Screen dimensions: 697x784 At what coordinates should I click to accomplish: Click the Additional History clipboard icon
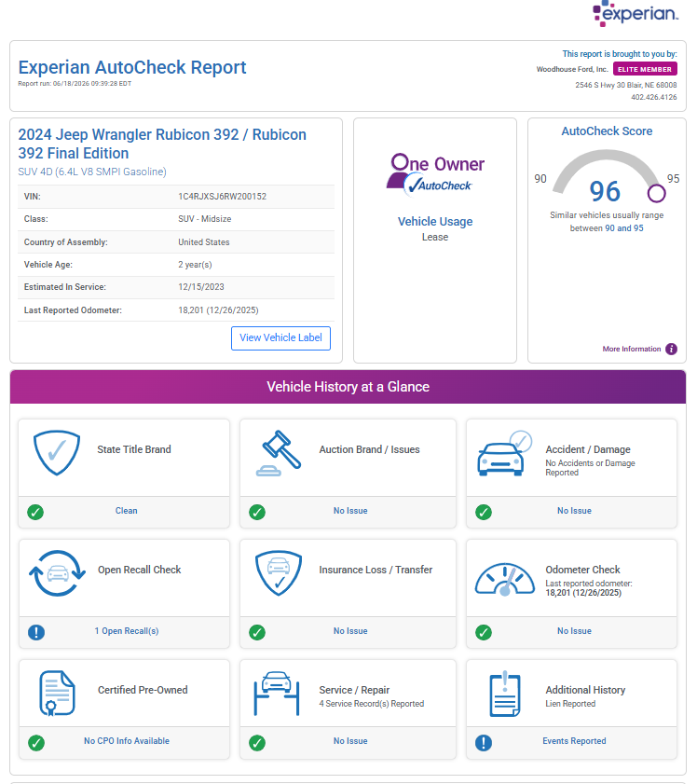(x=505, y=694)
